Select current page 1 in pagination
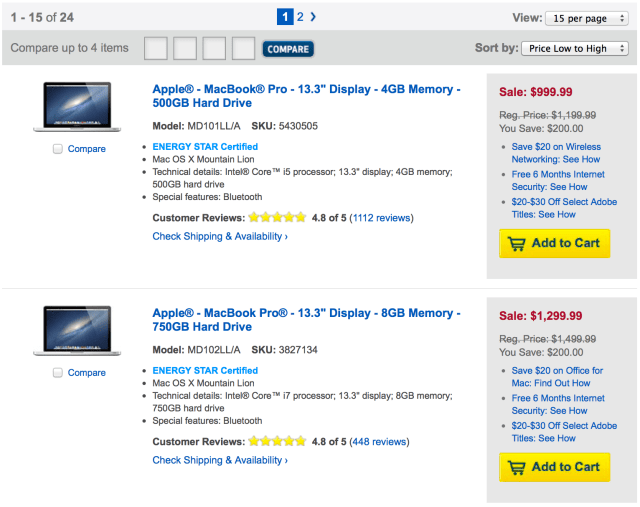Screen dimensions: 640x507 click(285, 17)
